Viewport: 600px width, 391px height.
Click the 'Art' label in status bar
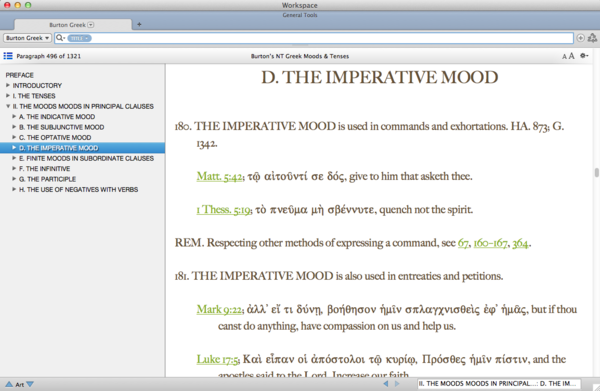coord(19,384)
